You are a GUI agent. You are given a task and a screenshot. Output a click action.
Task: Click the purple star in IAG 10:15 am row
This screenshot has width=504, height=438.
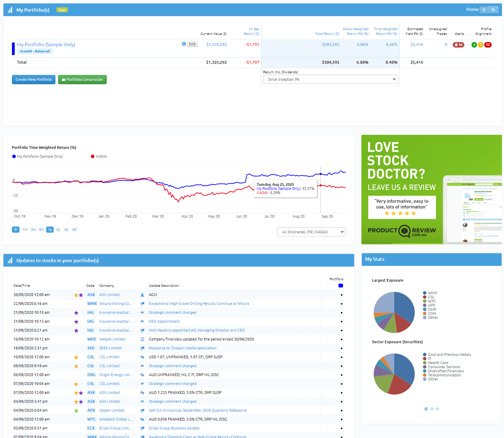(x=76, y=313)
